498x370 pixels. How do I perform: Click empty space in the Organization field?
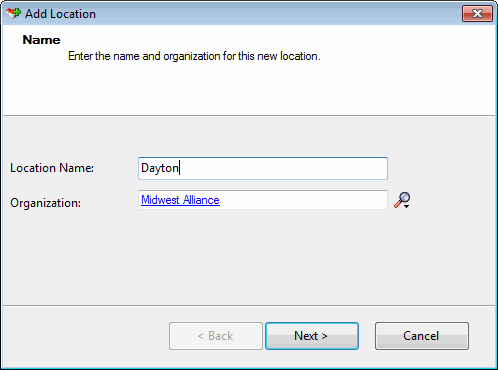pyautogui.click(x=303, y=200)
